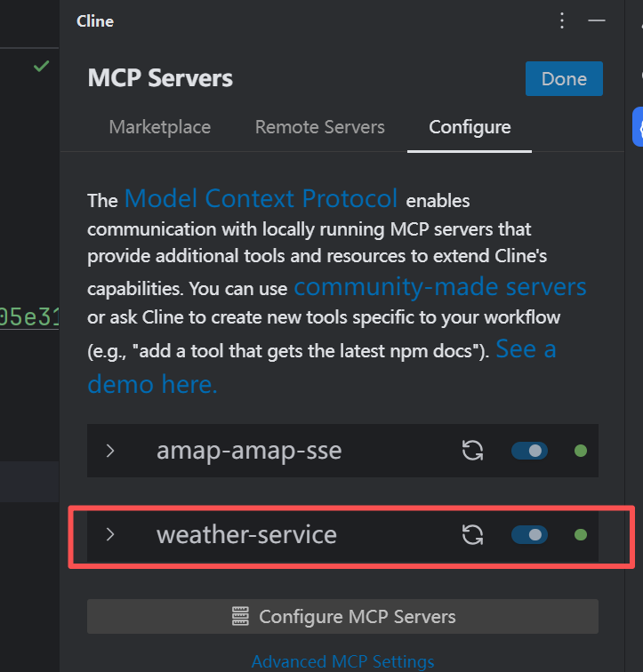The height and width of the screenshot is (672, 643).
Task: Click the green checkmark in the left gutter
Action: [x=42, y=66]
